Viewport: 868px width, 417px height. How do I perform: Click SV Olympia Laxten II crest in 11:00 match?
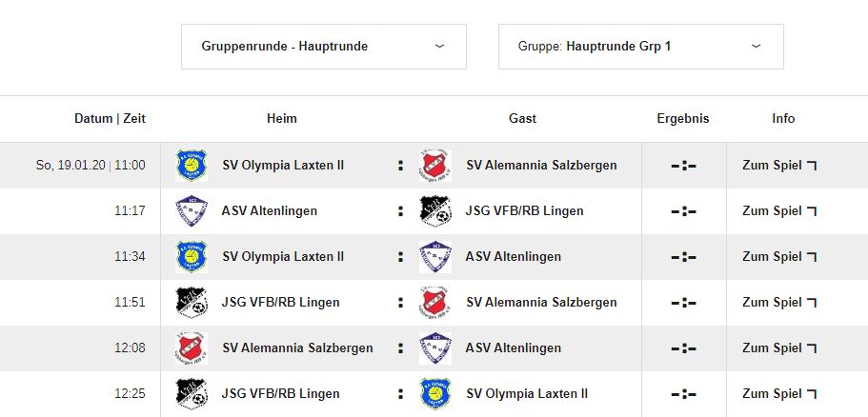pyautogui.click(x=191, y=165)
